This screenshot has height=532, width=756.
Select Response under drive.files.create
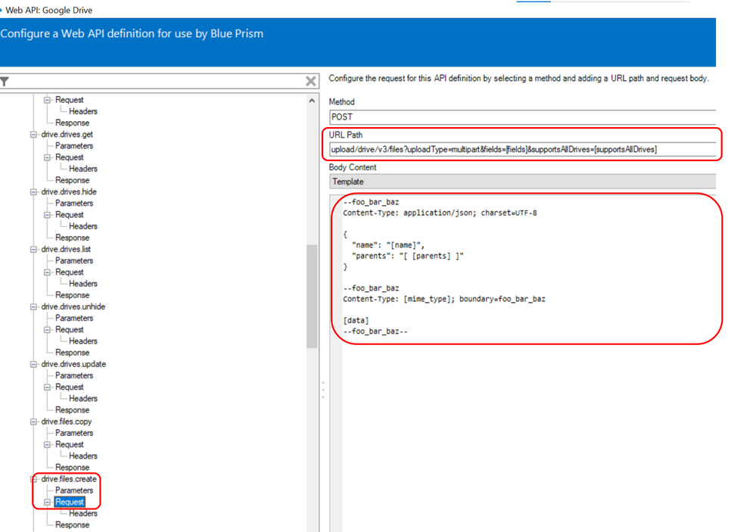point(72,524)
